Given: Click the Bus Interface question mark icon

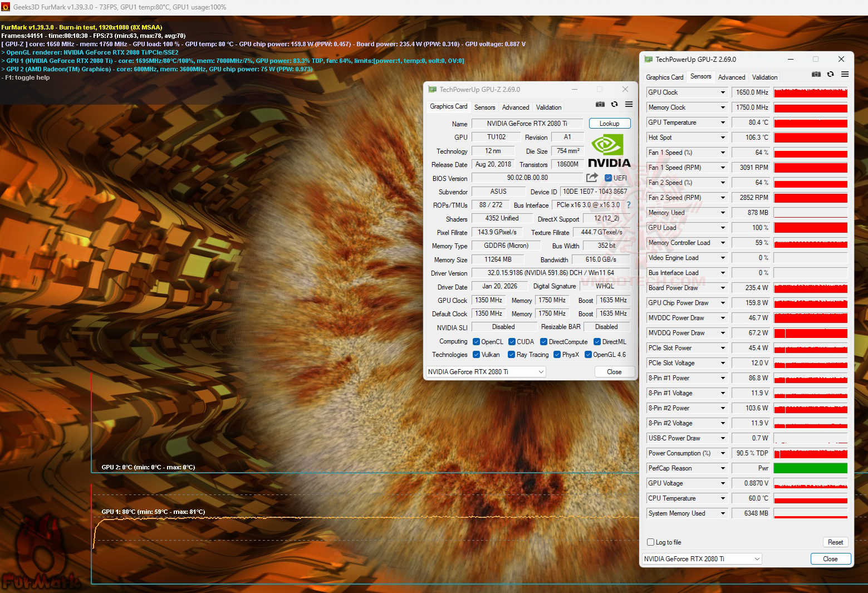Looking at the screenshot, I should [629, 205].
